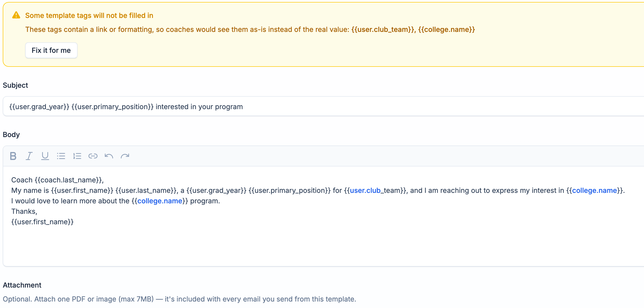The image size is (644, 308).
Task: Click the closing {{user.first_name}} signature line
Action: 42,222
